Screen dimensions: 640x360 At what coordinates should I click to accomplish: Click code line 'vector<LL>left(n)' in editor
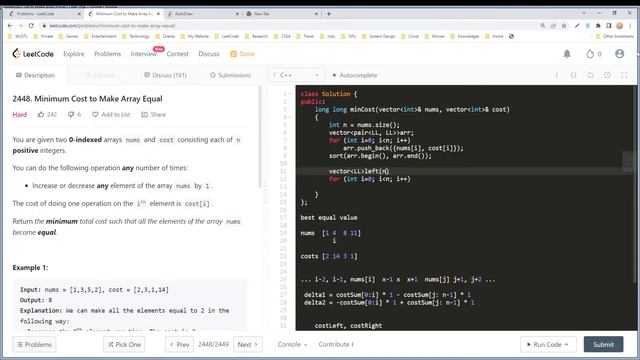point(359,171)
